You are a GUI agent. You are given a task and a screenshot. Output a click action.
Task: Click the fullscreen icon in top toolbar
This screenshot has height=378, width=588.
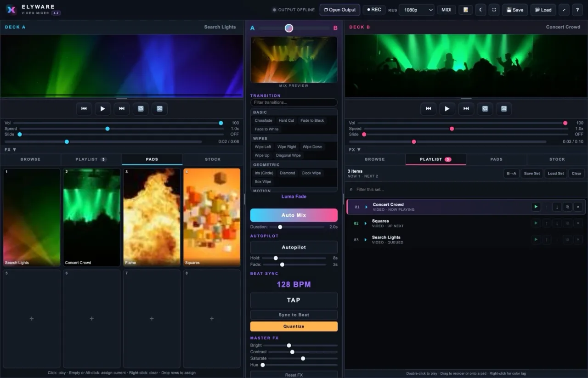(494, 10)
